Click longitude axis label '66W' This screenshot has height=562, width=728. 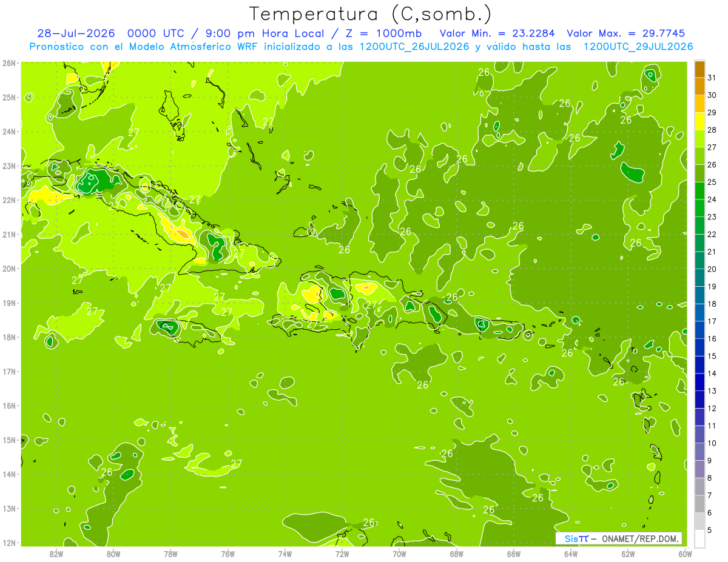click(514, 554)
